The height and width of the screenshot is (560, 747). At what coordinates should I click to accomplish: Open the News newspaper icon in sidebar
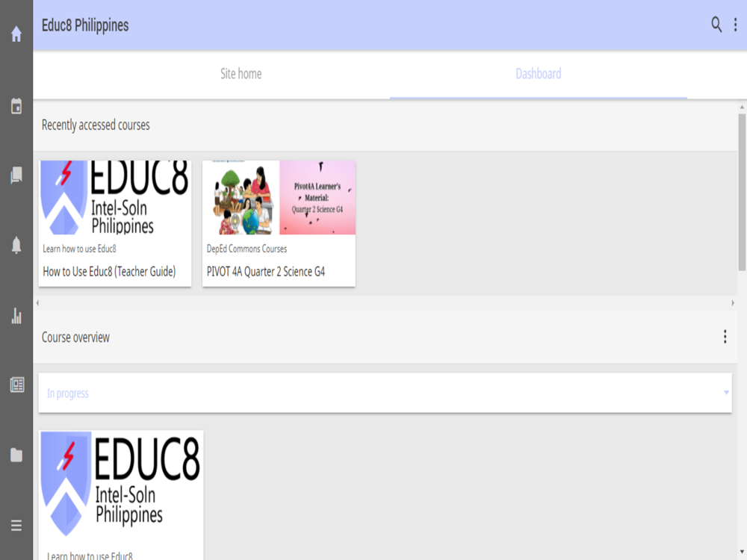click(x=17, y=385)
